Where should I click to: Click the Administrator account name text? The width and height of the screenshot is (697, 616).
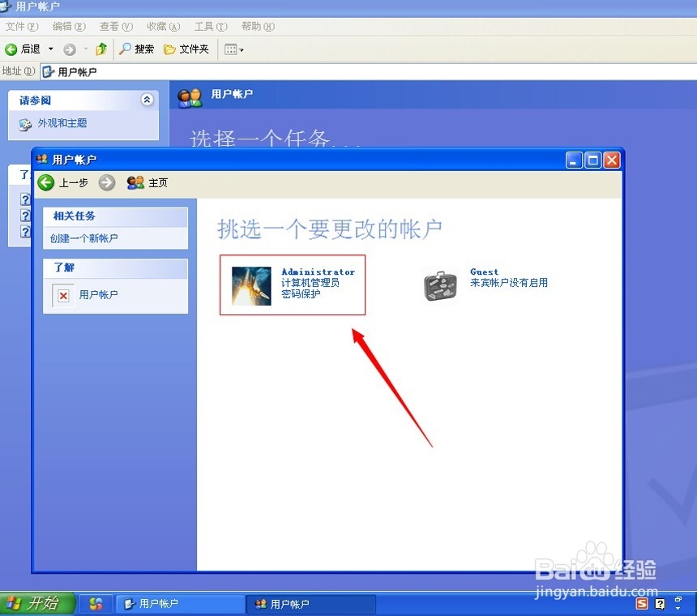tap(319, 272)
